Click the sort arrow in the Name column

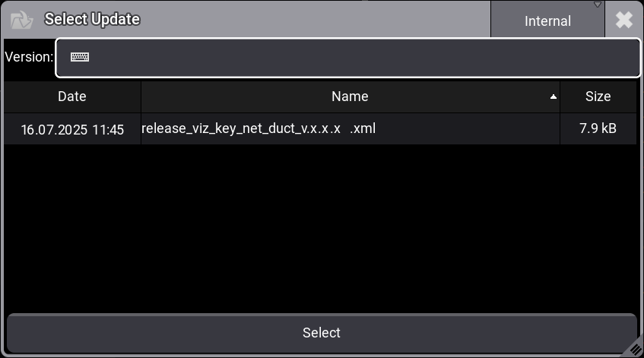click(x=554, y=97)
